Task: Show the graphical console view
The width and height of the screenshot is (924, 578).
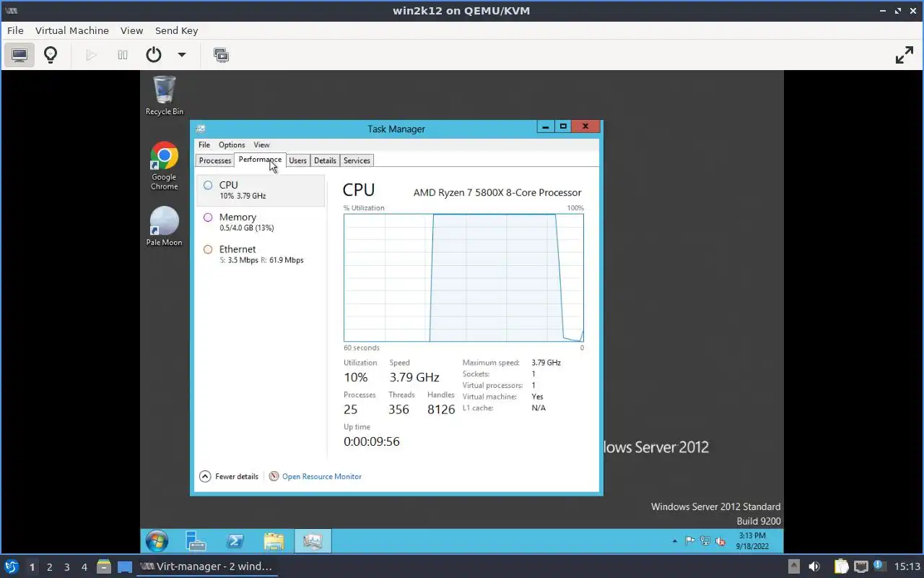Action: point(19,55)
